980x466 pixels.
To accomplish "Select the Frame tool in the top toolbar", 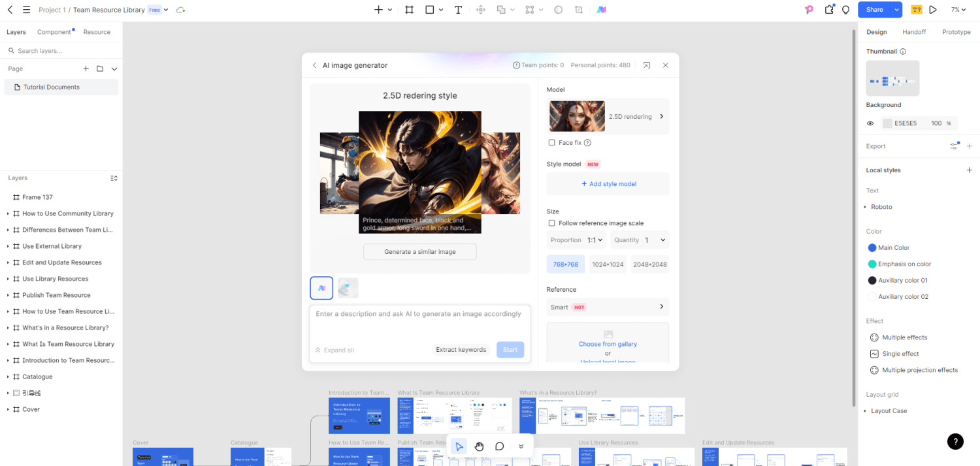I will pyautogui.click(x=410, y=10).
